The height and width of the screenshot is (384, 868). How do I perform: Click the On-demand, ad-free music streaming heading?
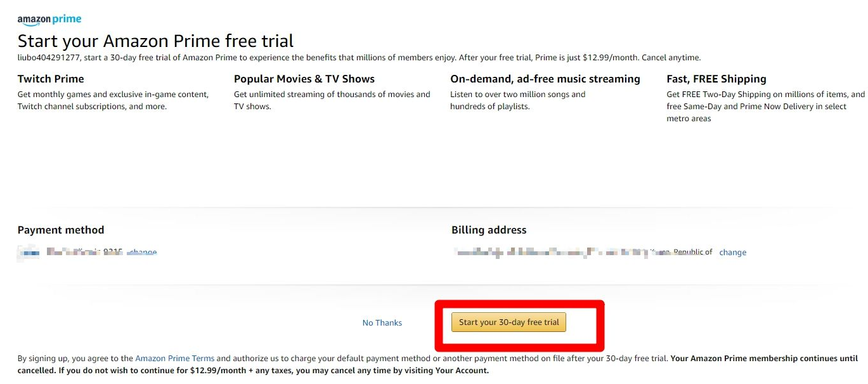545,79
